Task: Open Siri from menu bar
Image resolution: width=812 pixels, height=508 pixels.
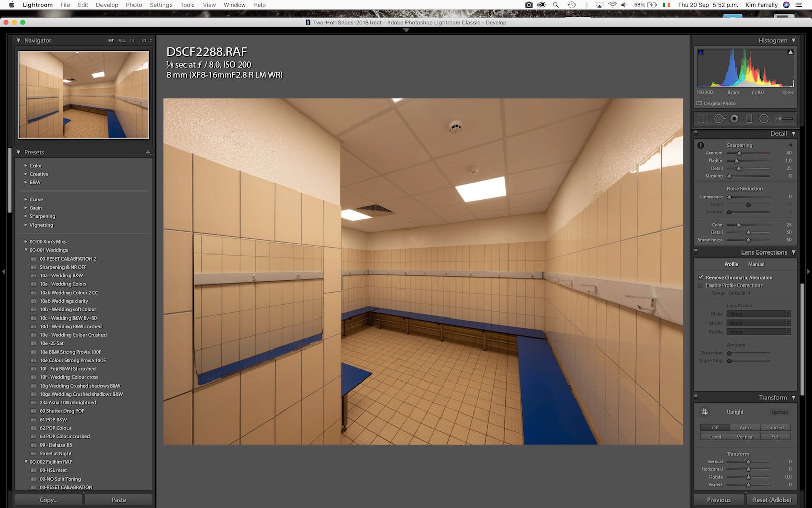Action: click(x=786, y=5)
